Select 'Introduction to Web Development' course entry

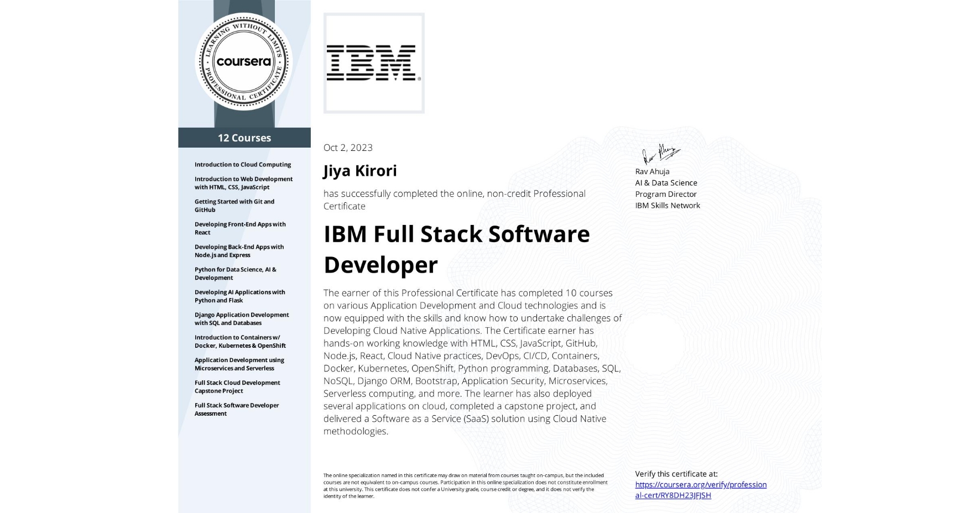click(x=243, y=183)
